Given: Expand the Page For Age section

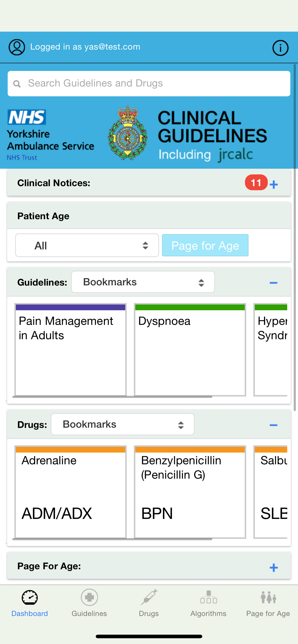Looking at the screenshot, I should pyautogui.click(x=274, y=568).
